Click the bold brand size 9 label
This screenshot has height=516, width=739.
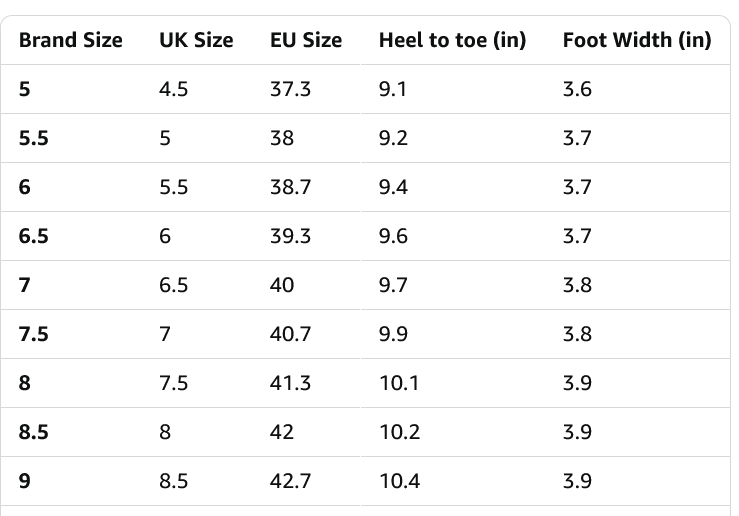(25, 481)
